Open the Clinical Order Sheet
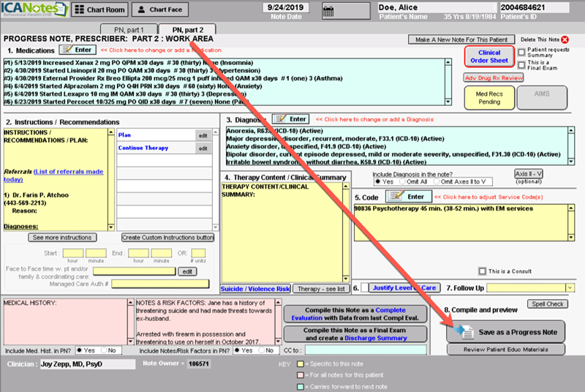This screenshot has width=585, height=392. click(489, 57)
